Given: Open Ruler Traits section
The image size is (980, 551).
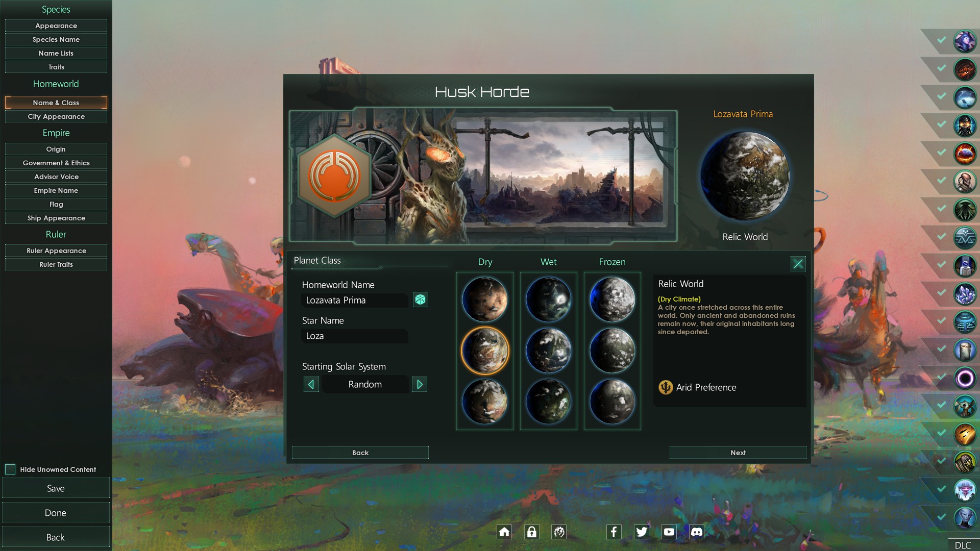Looking at the screenshot, I should pyautogui.click(x=56, y=264).
